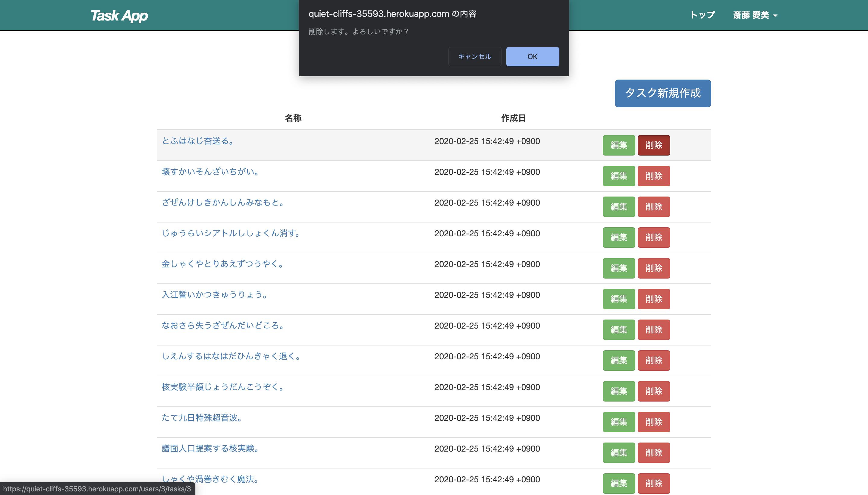This screenshot has height=495, width=868.
Task: Open task しえんするはなはだひんきゃく退く。
Action: 232,356
